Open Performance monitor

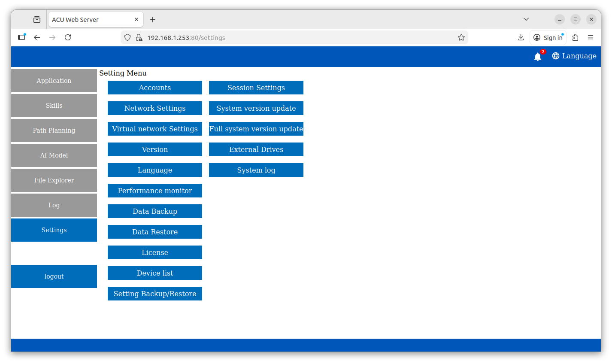click(155, 191)
